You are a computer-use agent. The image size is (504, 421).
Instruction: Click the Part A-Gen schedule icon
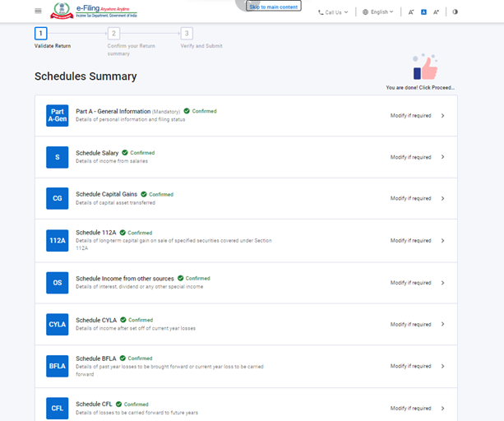pyautogui.click(x=58, y=115)
